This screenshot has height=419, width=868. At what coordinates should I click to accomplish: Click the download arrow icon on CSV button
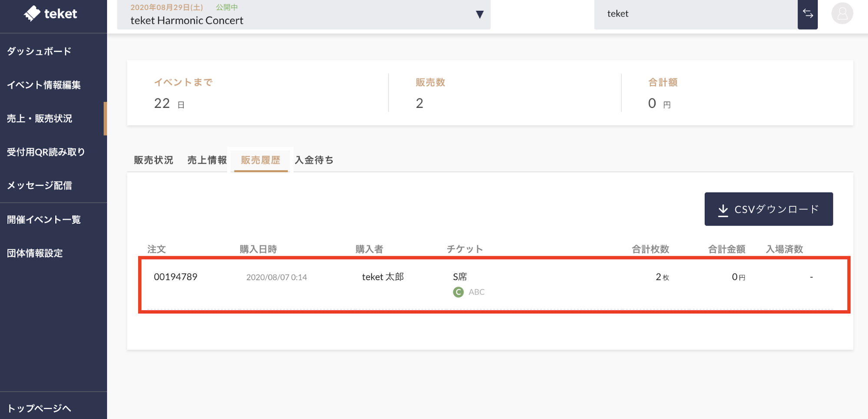[x=723, y=210]
